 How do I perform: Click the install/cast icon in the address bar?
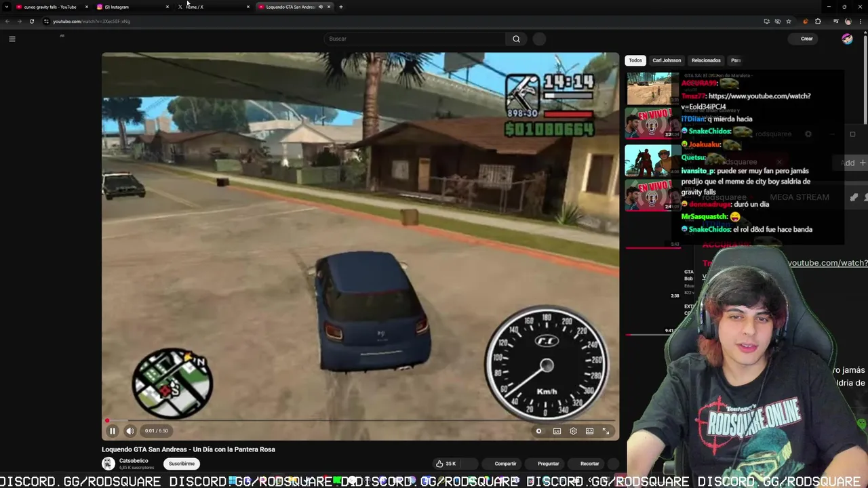click(766, 21)
